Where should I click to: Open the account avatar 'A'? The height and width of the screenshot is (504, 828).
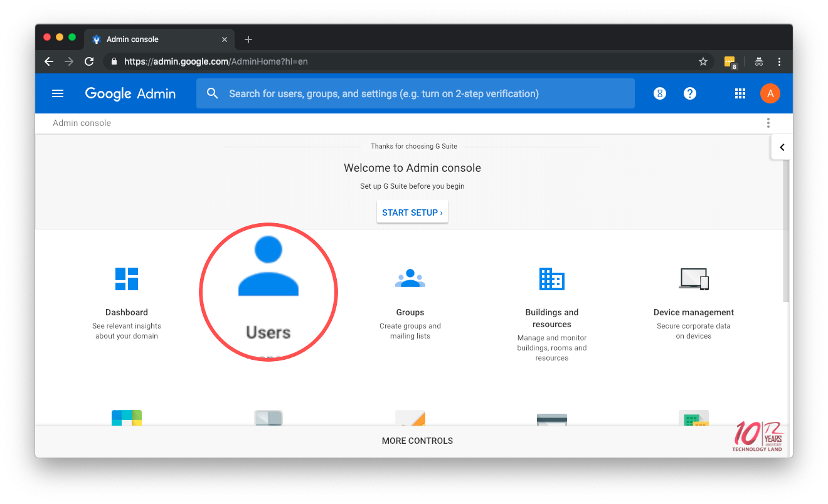click(x=770, y=93)
